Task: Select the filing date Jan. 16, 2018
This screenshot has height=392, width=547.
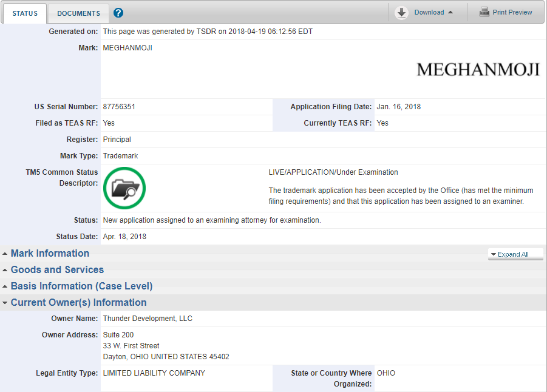Action: (x=399, y=107)
